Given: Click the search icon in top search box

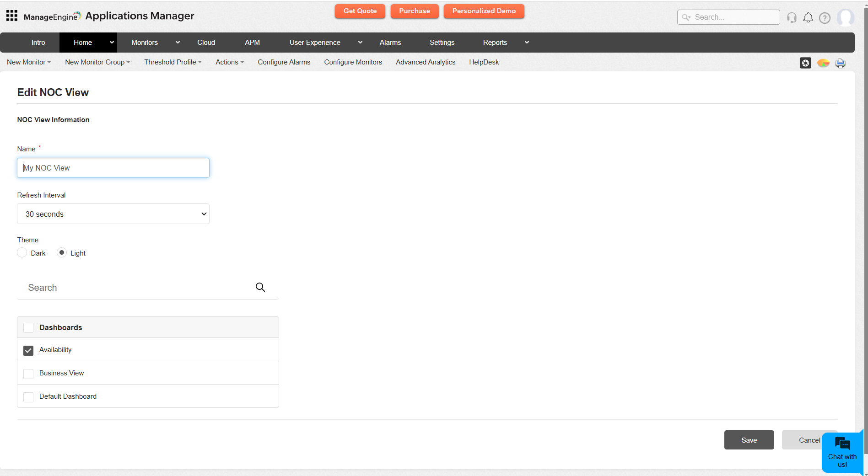Looking at the screenshot, I should 686,17.
